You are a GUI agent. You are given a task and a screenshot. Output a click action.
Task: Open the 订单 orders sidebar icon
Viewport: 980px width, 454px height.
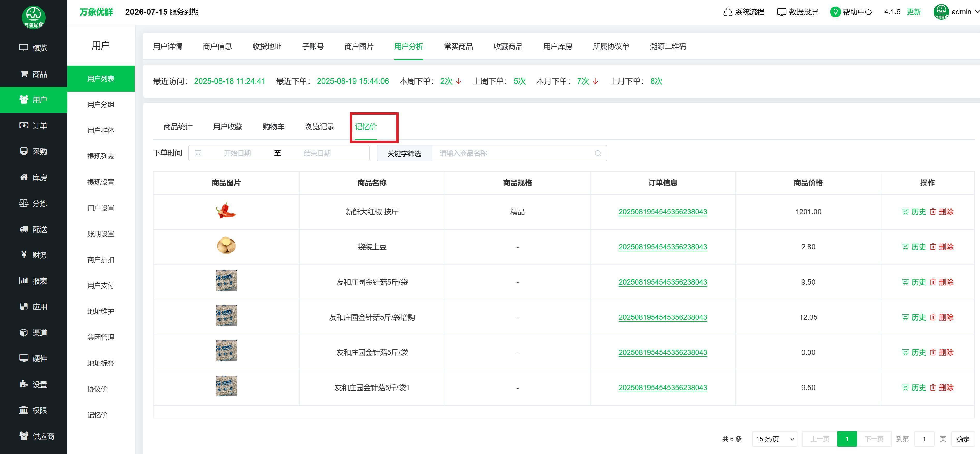(x=24, y=125)
